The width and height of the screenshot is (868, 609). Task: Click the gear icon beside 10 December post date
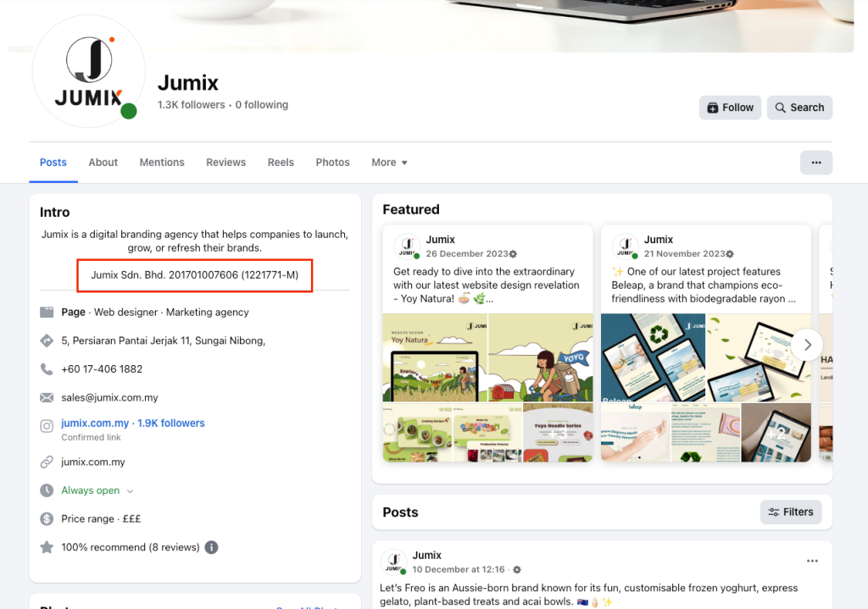tap(517, 570)
